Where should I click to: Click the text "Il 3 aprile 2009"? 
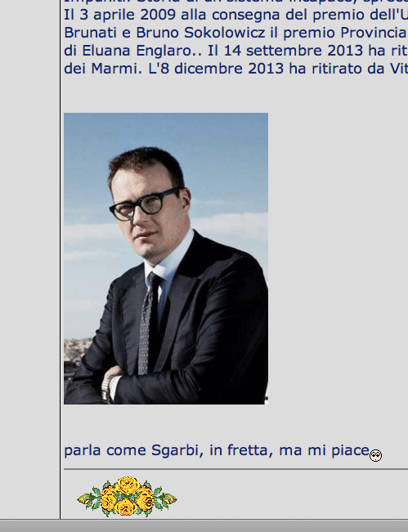pyautogui.click(x=119, y=15)
